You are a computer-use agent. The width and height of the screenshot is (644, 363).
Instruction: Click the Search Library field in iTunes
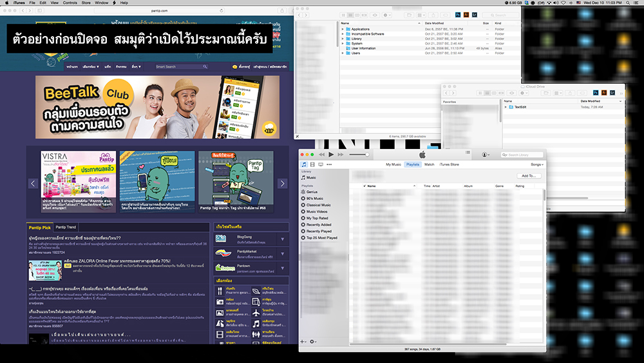pyautogui.click(x=522, y=155)
